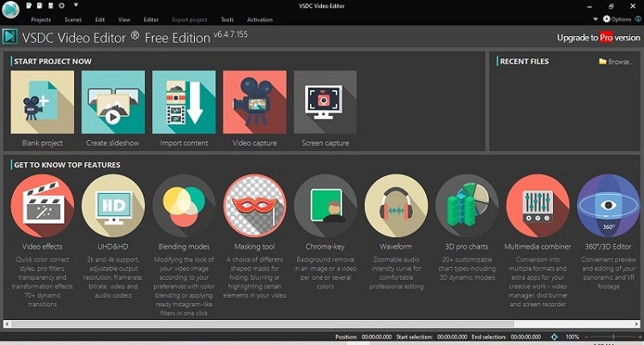Image resolution: width=644 pixels, height=345 pixels.
Task: Click the 100% zoom value
Action: (572, 337)
